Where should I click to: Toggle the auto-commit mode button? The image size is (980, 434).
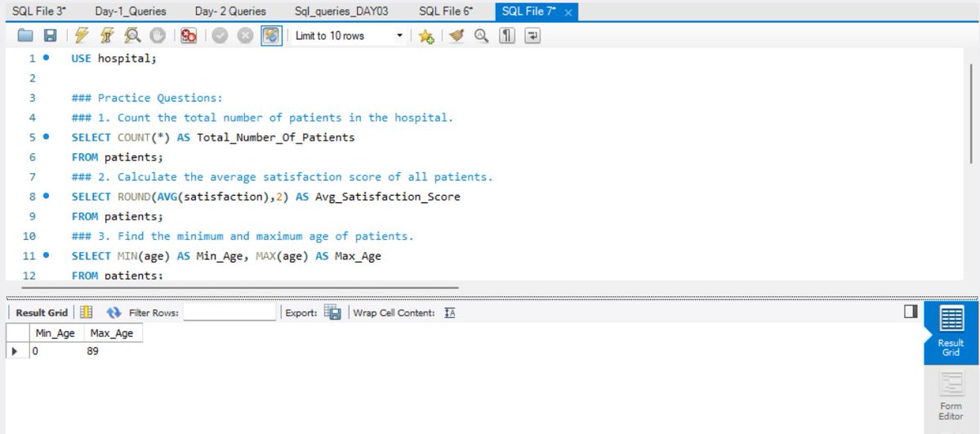[271, 36]
